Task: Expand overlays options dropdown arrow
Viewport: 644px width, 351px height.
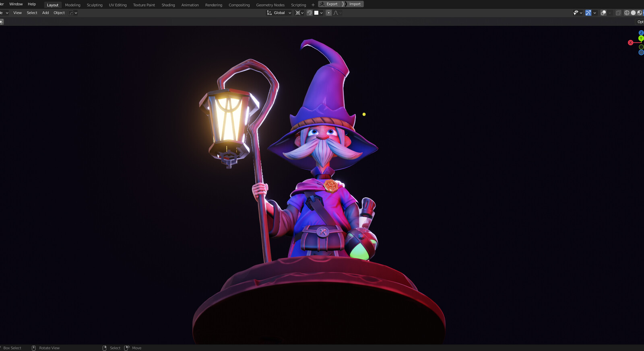Action: pyautogui.click(x=610, y=13)
